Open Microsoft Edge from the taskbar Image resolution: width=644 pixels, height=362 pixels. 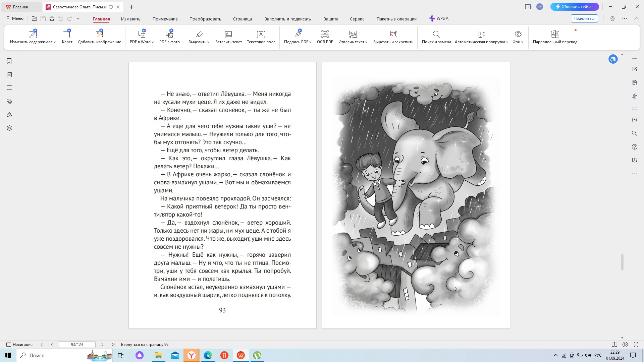pos(208,355)
